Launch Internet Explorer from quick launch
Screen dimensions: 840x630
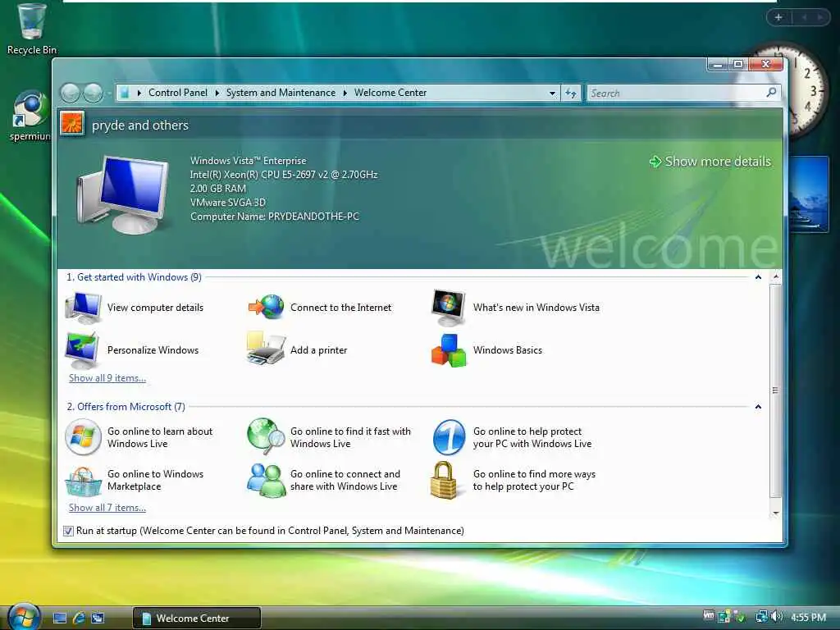pyautogui.click(x=79, y=619)
